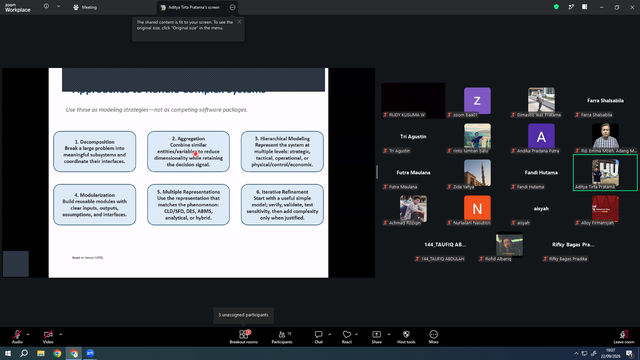Open the meeting info icon near Workplace logo
This screenshot has height=360, width=640.
coord(46,7)
